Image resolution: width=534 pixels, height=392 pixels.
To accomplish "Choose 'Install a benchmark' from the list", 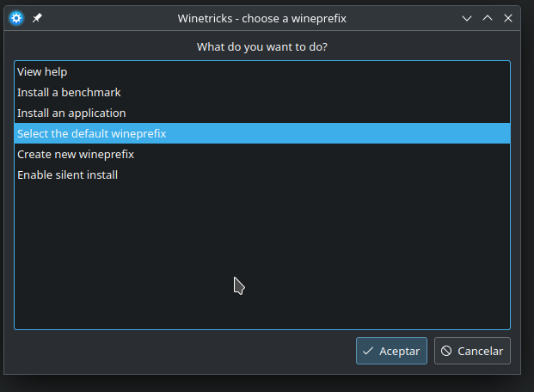I will pyautogui.click(x=69, y=92).
